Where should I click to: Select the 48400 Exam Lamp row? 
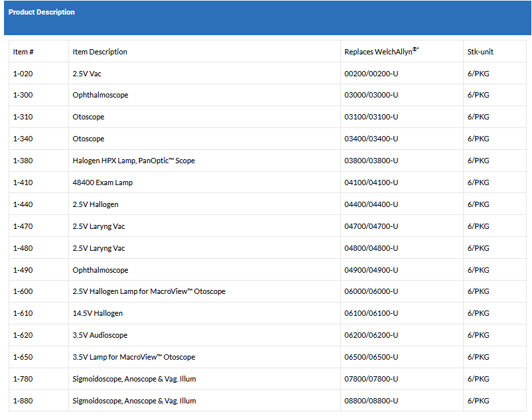[102, 182]
